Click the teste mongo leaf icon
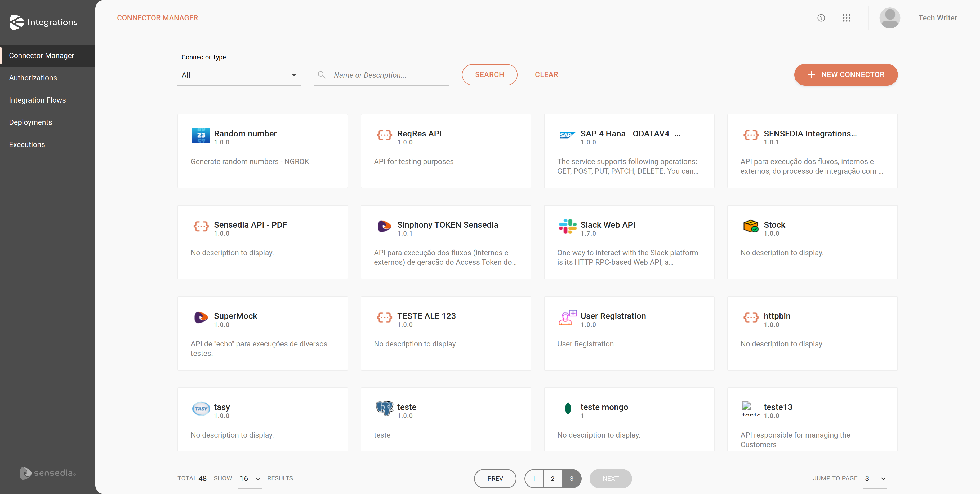Screen dimensions: 980x494 (568, 409)
